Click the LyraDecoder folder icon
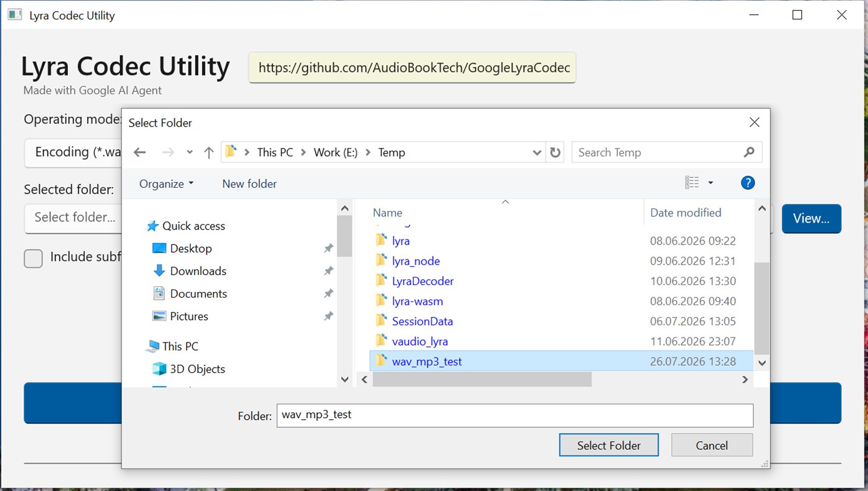This screenshot has width=868, height=491. pyautogui.click(x=382, y=281)
